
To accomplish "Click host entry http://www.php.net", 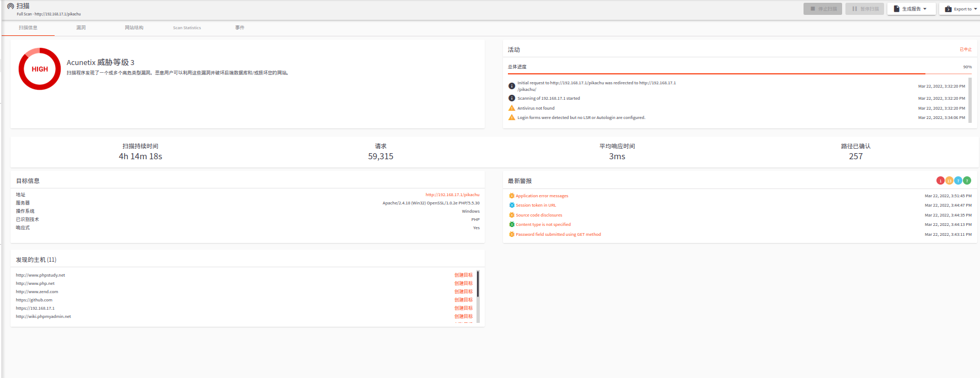I will click(35, 283).
